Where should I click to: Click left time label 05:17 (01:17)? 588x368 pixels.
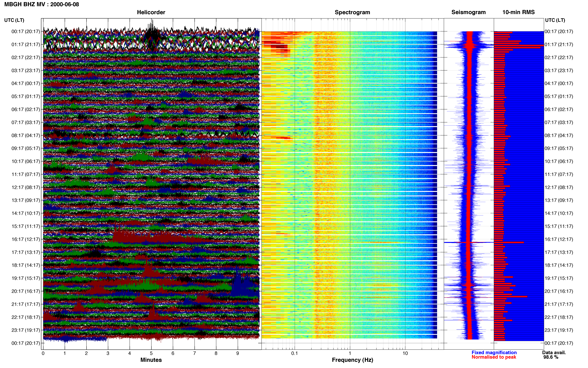[x=26, y=96]
